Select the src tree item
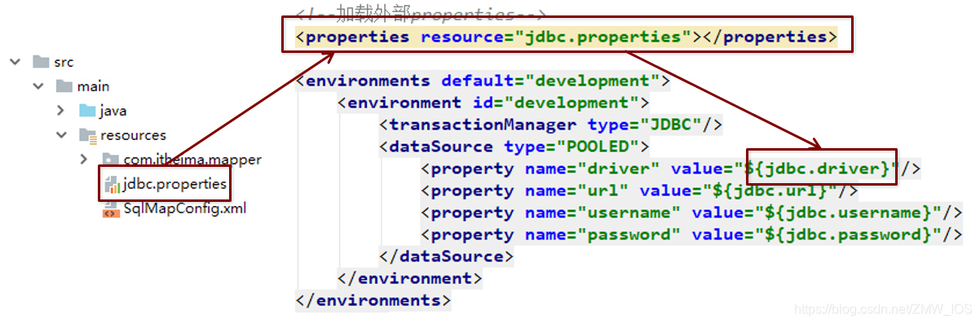 click(64, 62)
